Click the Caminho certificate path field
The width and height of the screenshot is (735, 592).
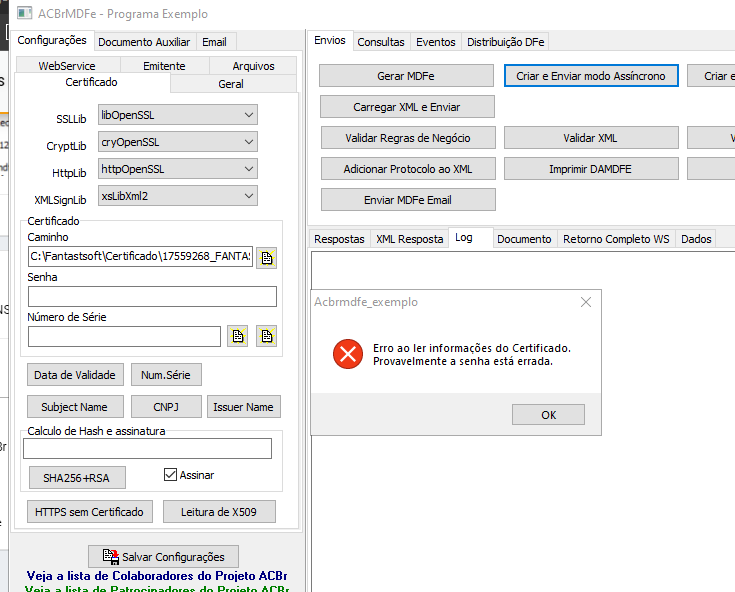point(140,256)
